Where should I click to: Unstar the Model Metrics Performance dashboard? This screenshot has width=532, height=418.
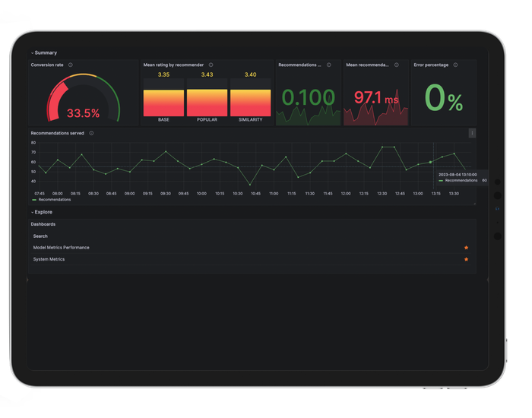(x=466, y=248)
